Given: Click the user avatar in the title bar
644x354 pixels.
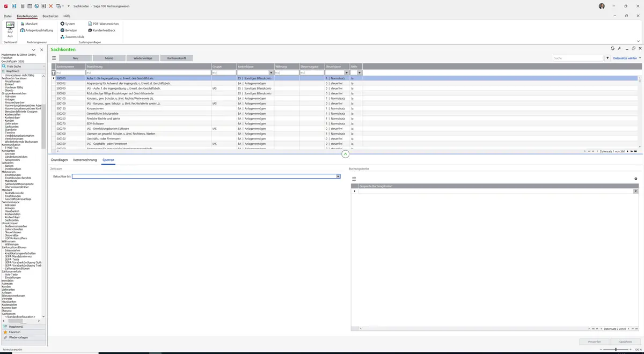Looking at the screenshot, I should click(x=602, y=6).
